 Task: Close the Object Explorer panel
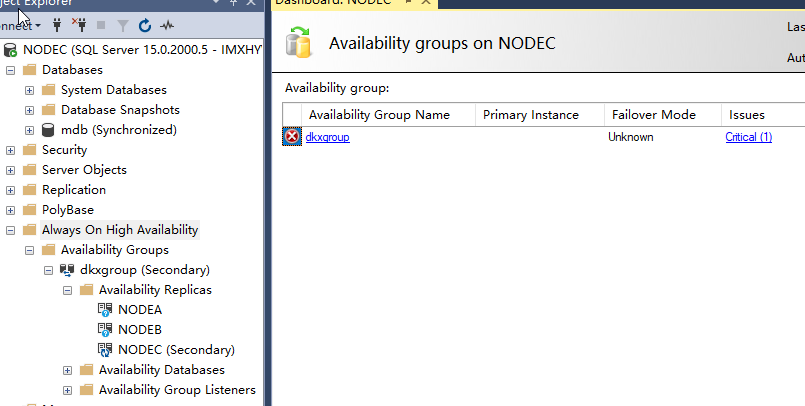(x=251, y=3)
